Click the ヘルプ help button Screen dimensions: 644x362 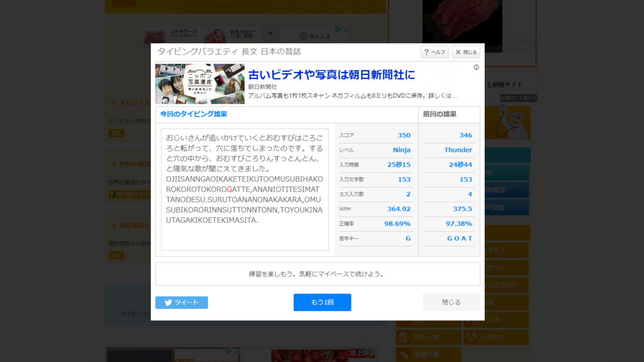435,52
